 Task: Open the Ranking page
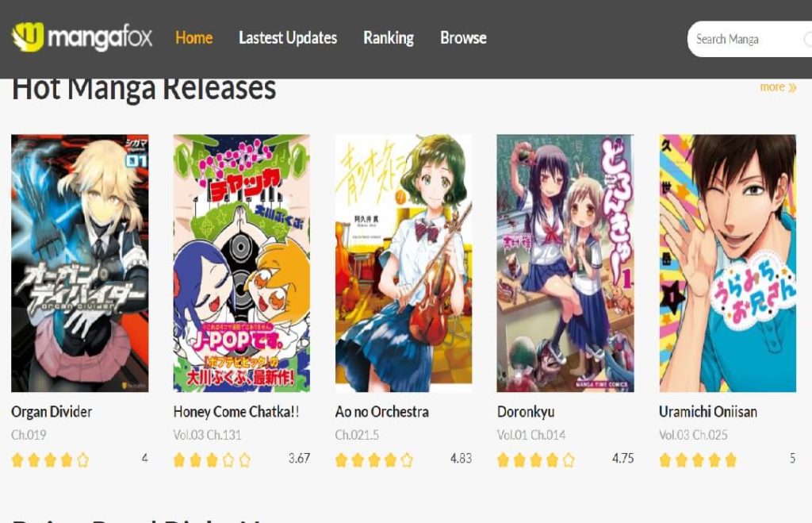click(389, 38)
